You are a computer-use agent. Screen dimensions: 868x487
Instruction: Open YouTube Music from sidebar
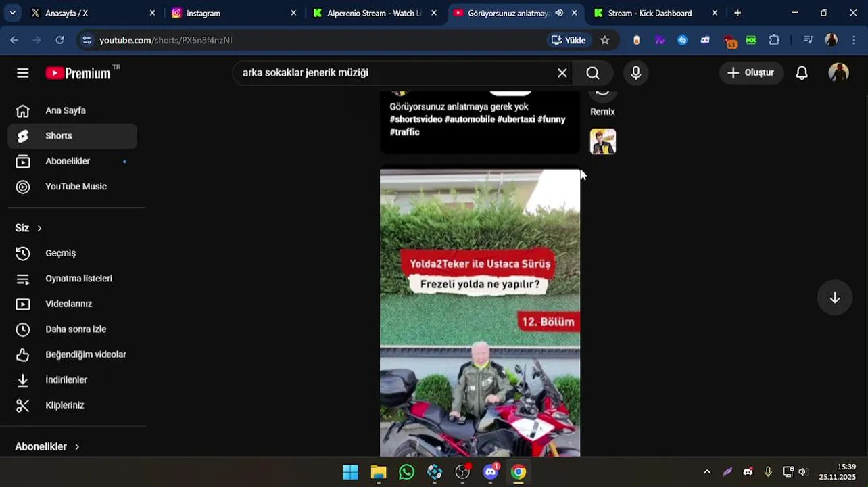pos(72,187)
